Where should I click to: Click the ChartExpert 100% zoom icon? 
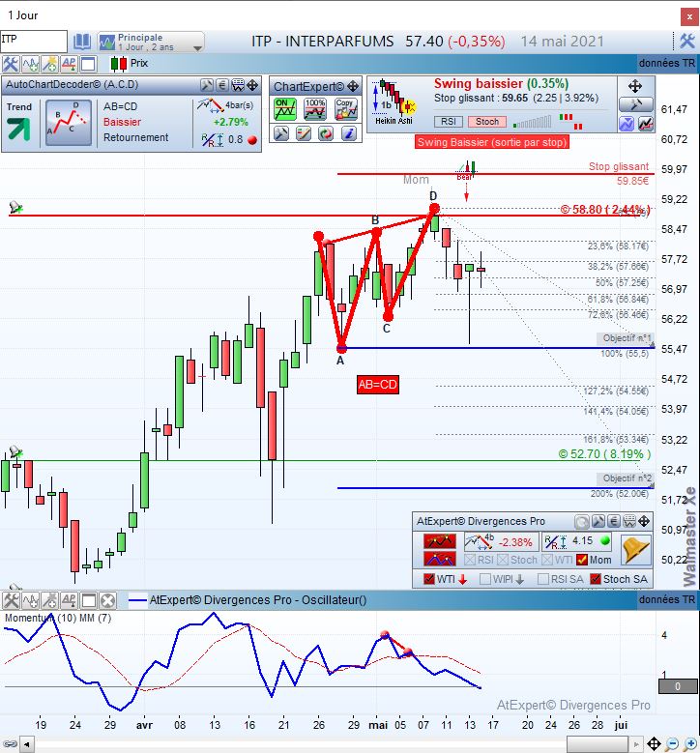tap(315, 109)
